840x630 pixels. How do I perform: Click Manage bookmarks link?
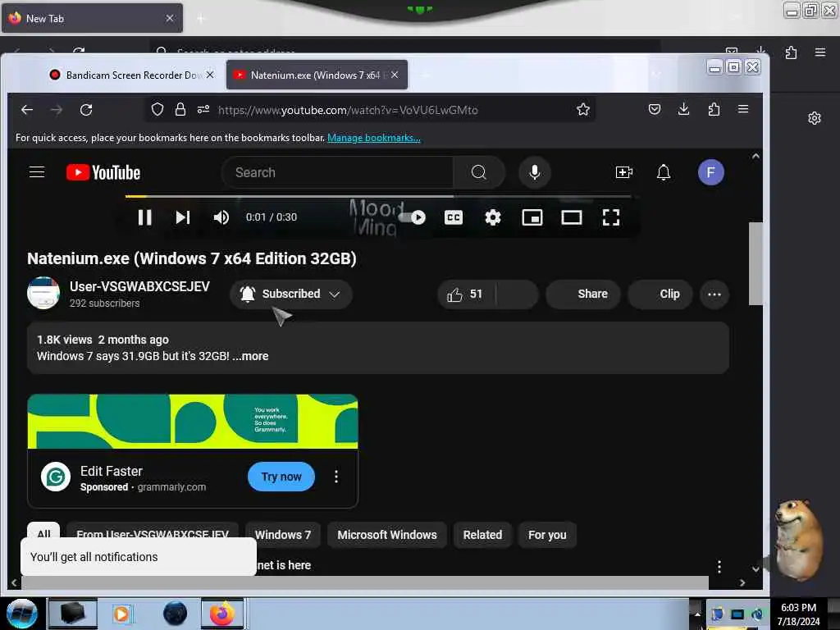coord(373,138)
